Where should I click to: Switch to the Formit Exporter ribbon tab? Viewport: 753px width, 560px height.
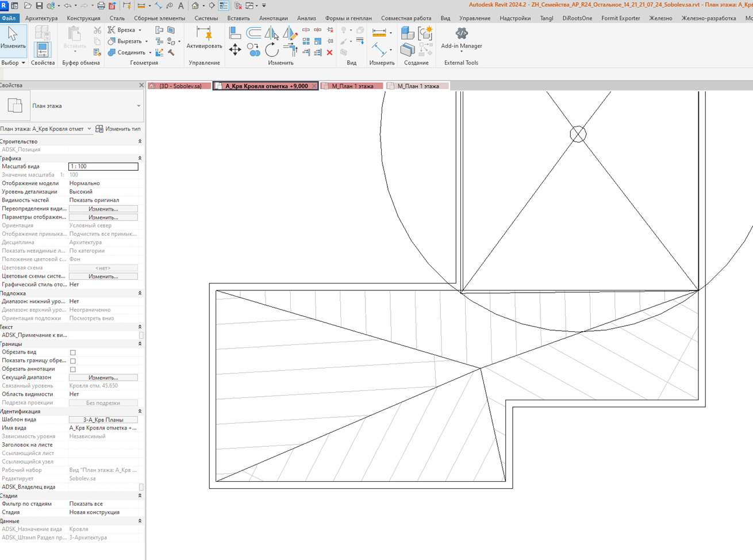[621, 18]
